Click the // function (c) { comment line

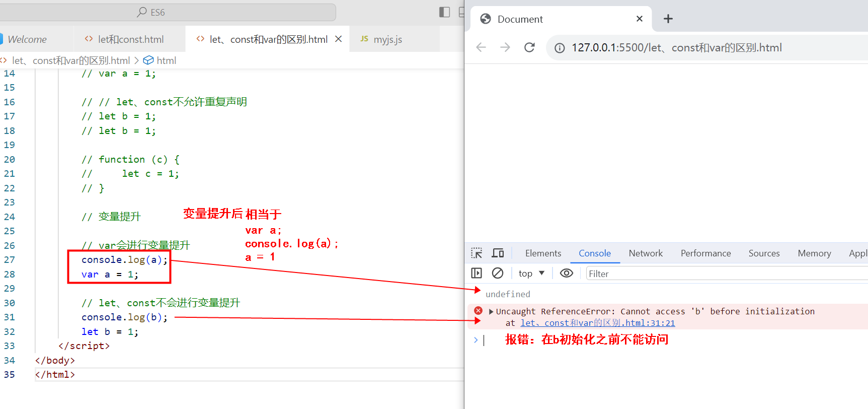tap(130, 160)
